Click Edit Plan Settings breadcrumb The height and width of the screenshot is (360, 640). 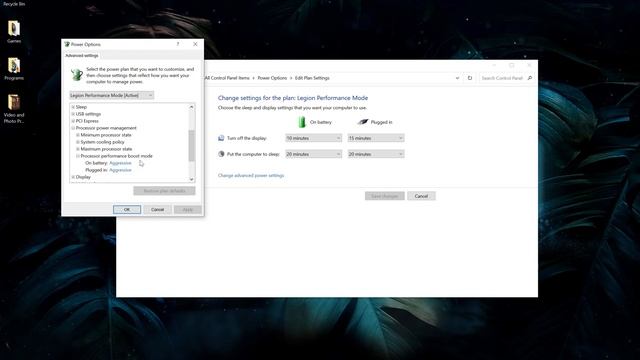312,78
